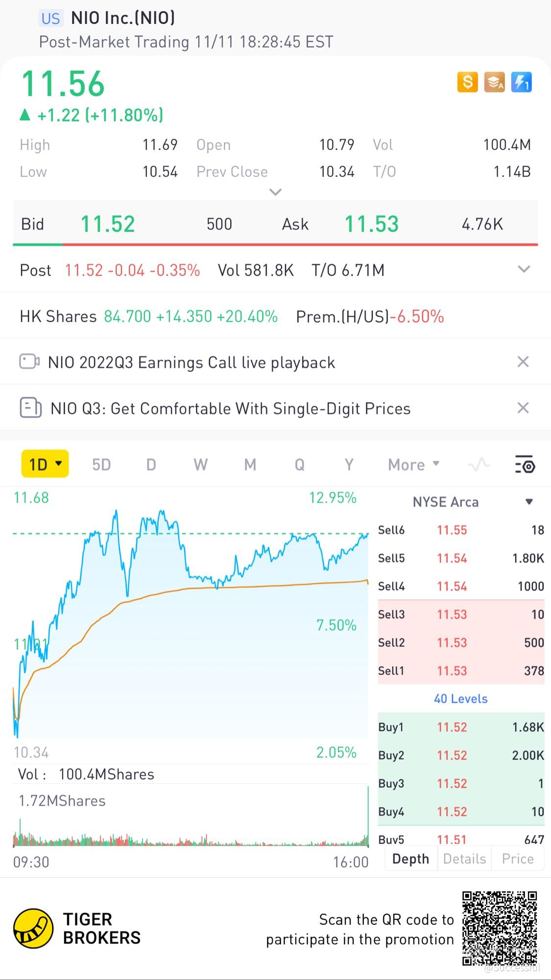The width and height of the screenshot is (551, 980).
Task: Tap the QR code for the promotion
Action: tap(500, 928)
